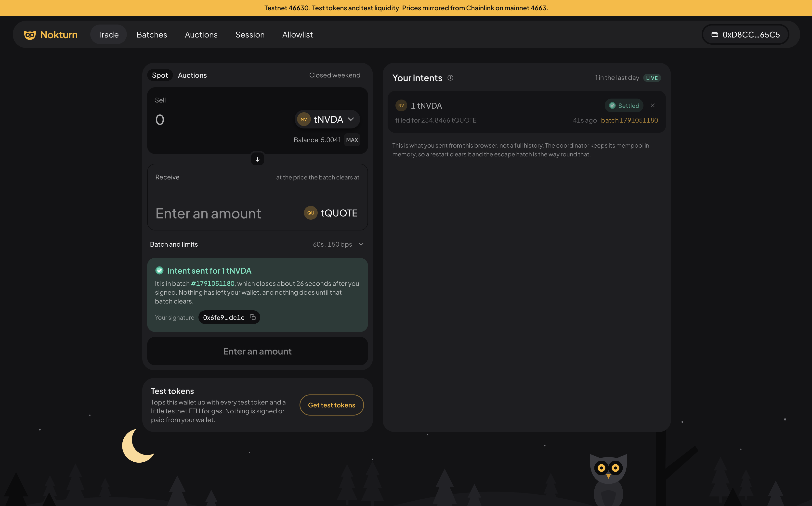Focus the Sell amount input field
The height and width of the screenshot is (506, 812).
221,119
